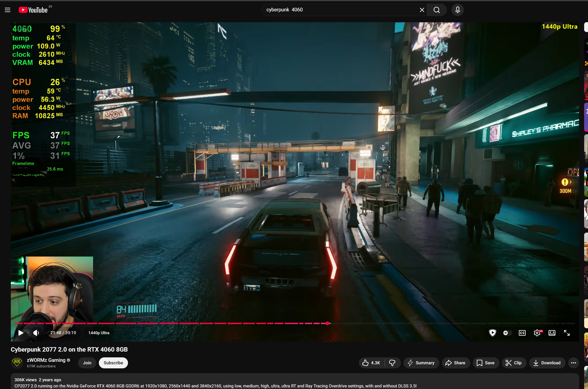Mute the video volume speaker icon
Screen dimensions: 588x389
click(36, 333)
